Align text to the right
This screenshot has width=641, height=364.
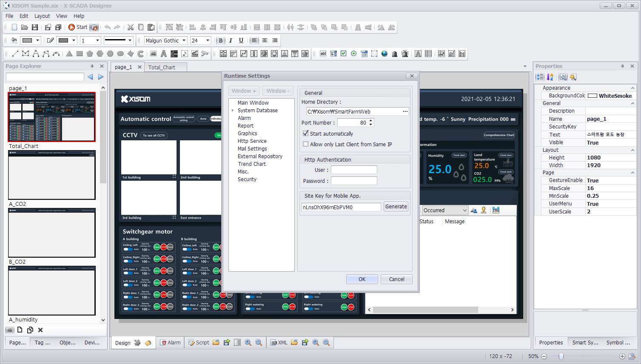(x=275, y=40)
